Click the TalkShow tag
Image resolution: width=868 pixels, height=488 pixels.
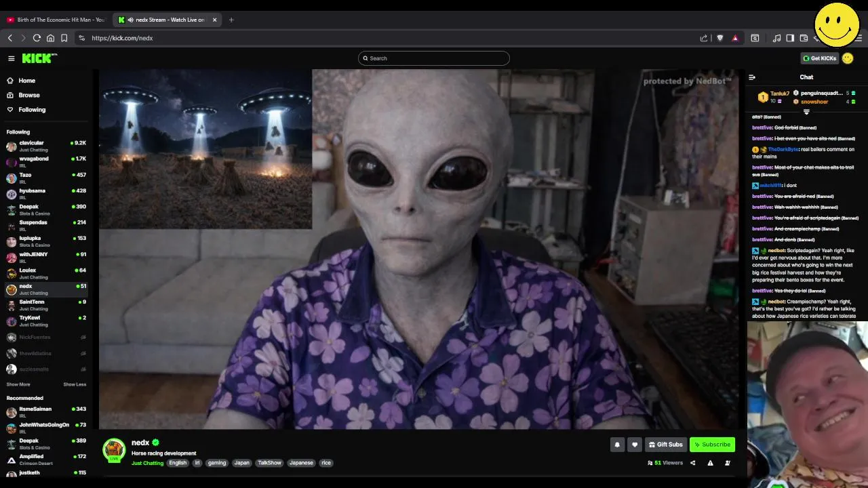click(269, 463)
